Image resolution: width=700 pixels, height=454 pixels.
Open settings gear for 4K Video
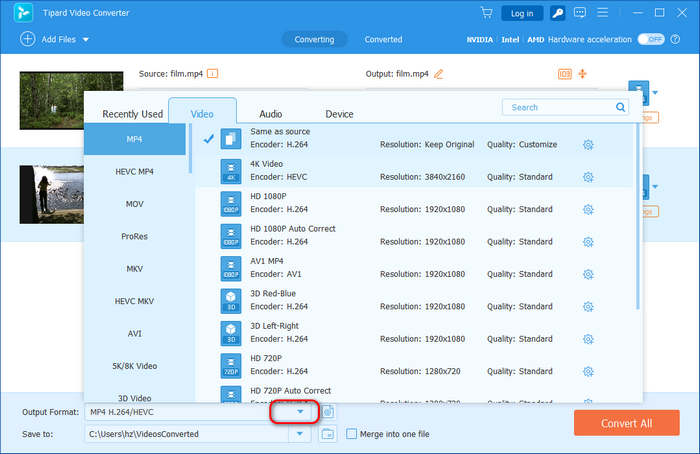(x=588, y=177)
